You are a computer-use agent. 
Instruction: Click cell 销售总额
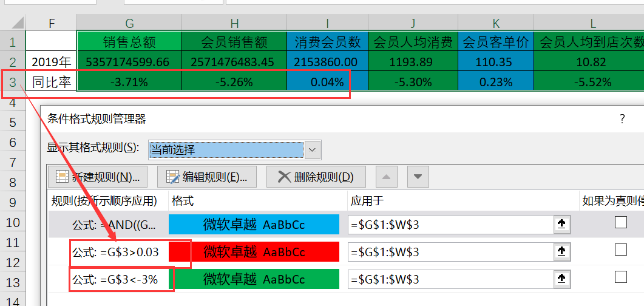(x=129, y=41)
